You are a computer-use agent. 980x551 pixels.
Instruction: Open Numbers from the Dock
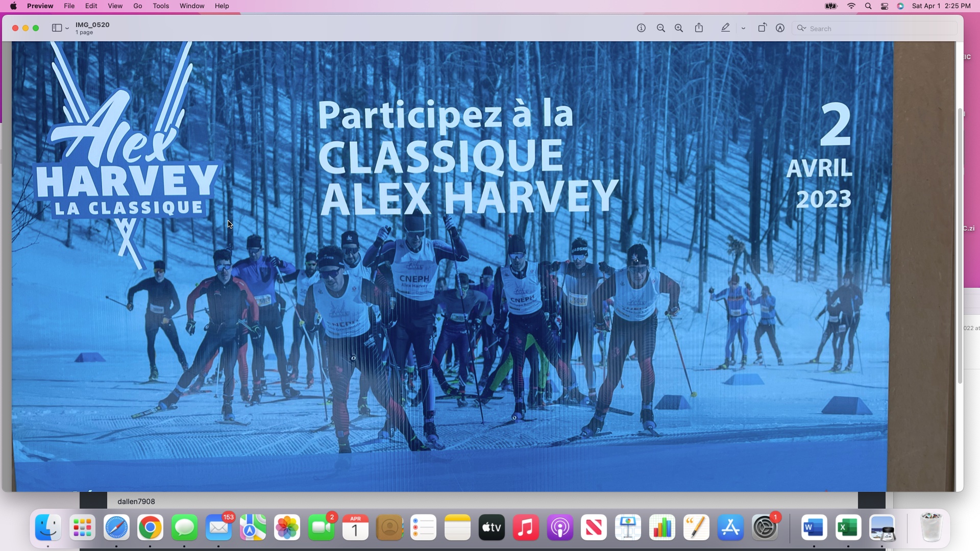coord(662,528)
